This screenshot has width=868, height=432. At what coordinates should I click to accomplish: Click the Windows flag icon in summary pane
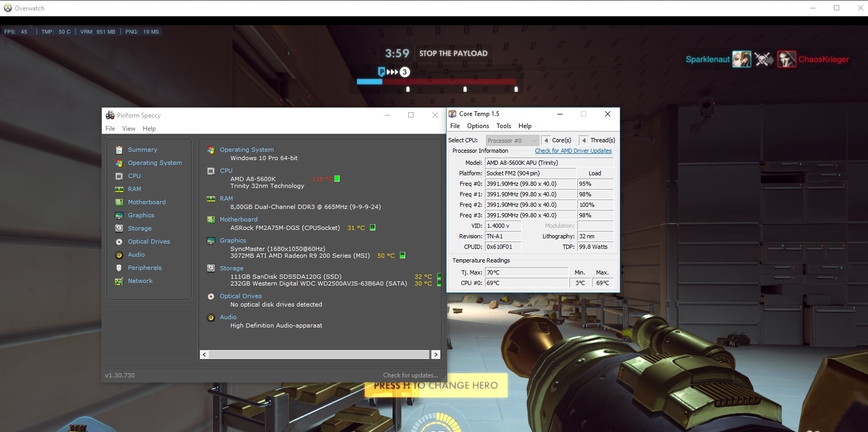211,150
